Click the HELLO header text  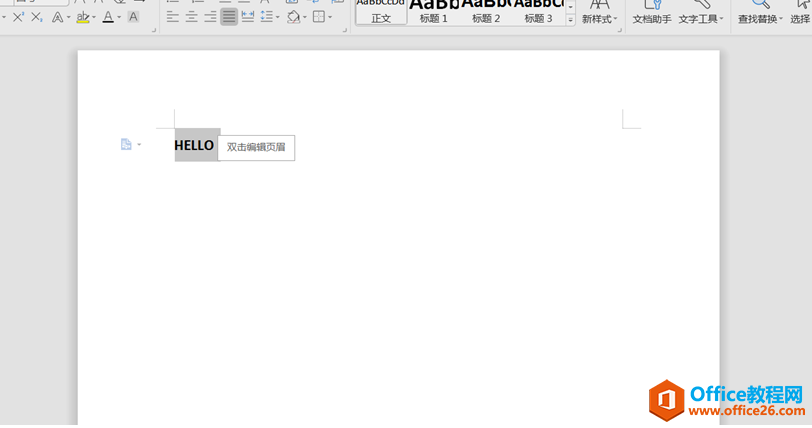[194, 145]
